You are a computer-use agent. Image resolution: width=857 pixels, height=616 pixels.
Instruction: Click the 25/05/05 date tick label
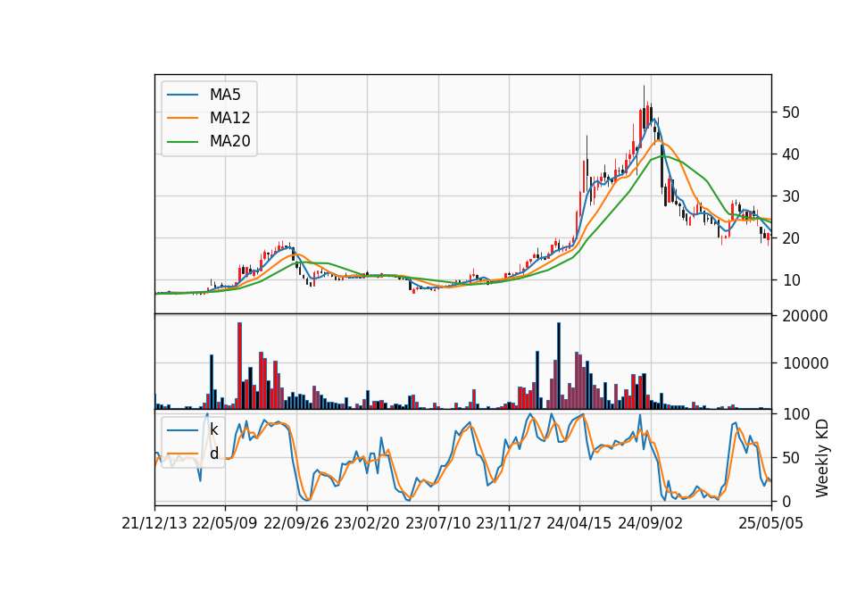(771, 523)
